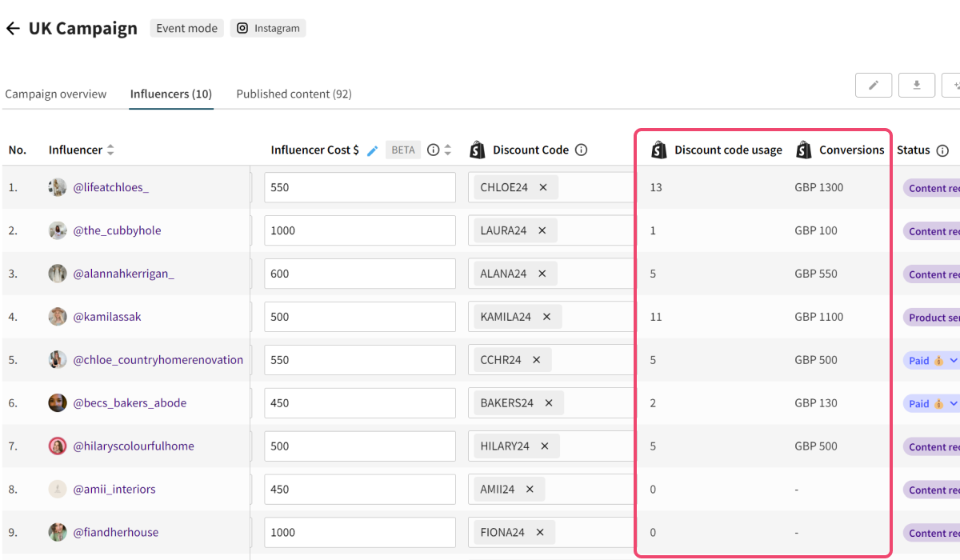Click the back arrow beside UK Campaign

click(13, 28)
